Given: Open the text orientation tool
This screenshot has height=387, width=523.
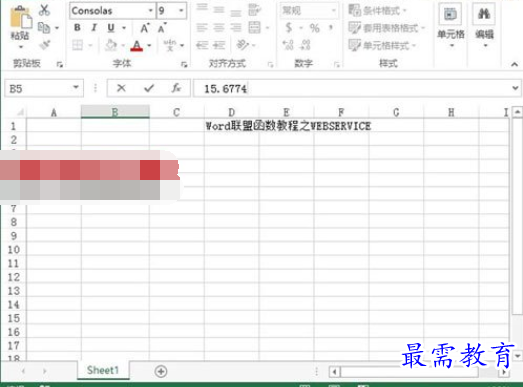Looking at the screenshot, I should click(242, 45).
